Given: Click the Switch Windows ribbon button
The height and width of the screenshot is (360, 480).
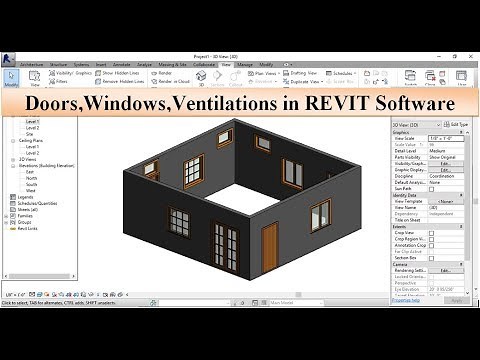Looking at the screenshot, I should coord(410,78).
